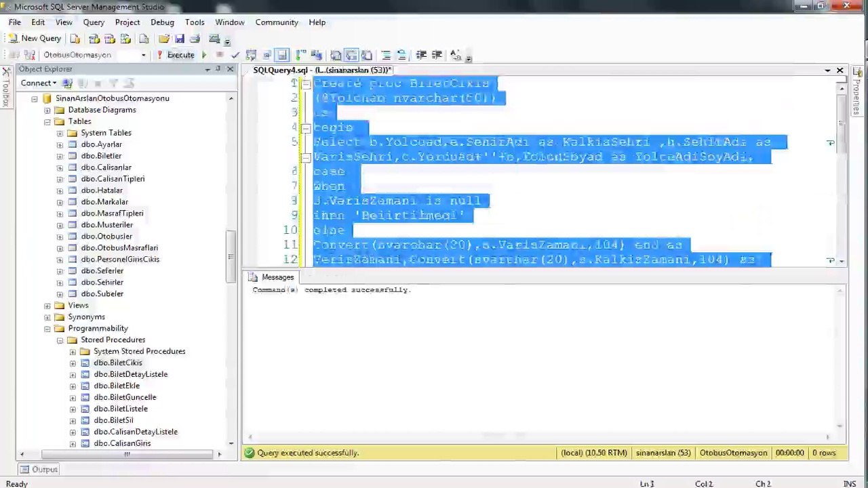Toggle IntelliSense Enabled
Image resolution: width=868 pixels, height=488 pixels.
(282, 55)
